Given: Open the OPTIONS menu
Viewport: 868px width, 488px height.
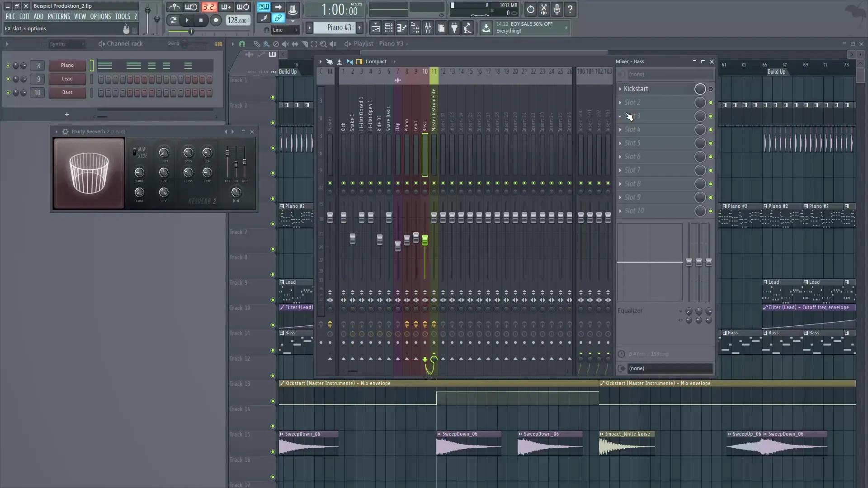Looking at the screenshot, I should point(100,16).
